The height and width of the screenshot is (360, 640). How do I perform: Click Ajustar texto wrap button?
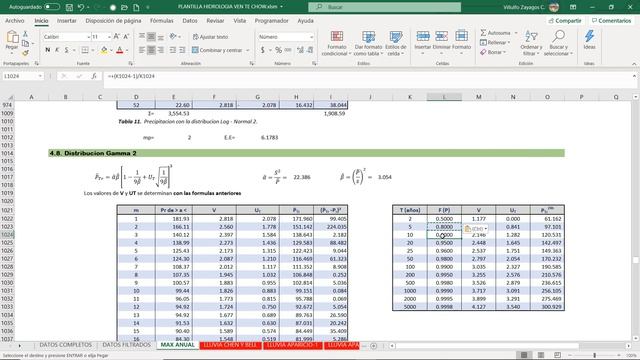click(x=210, y=37)
